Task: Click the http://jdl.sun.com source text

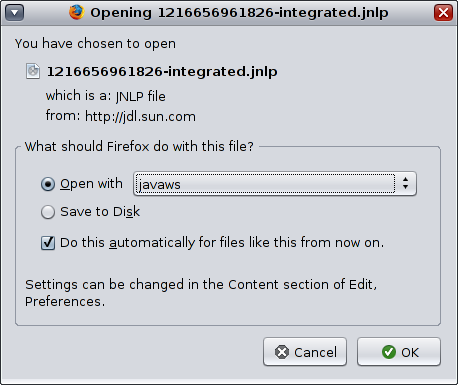Action: pyautogui.click(x=140, y=116)
